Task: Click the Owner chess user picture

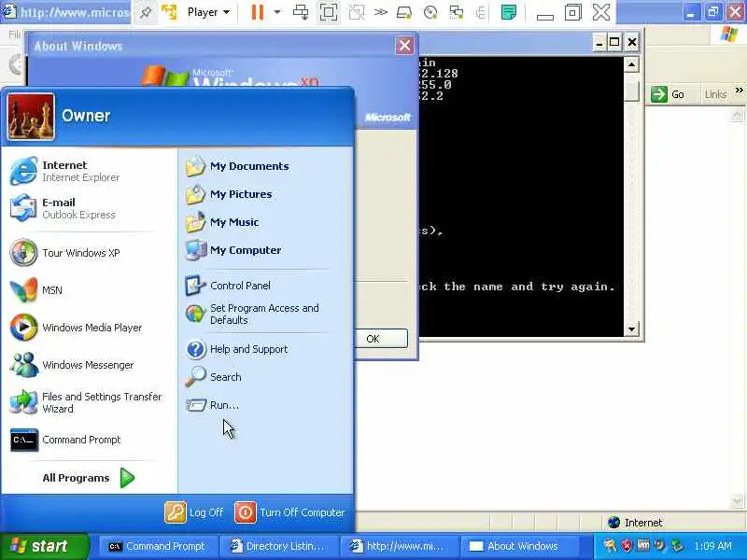Action: (x=31, y=116)
